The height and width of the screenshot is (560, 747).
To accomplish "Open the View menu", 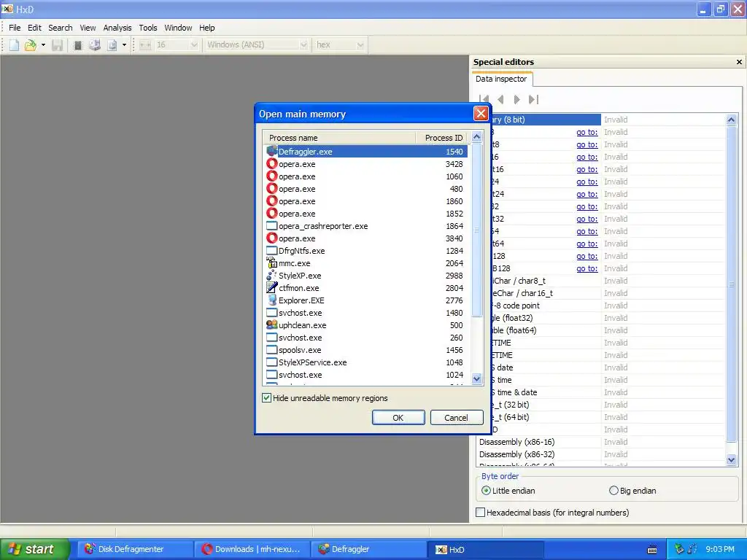I will coord(88,28).
